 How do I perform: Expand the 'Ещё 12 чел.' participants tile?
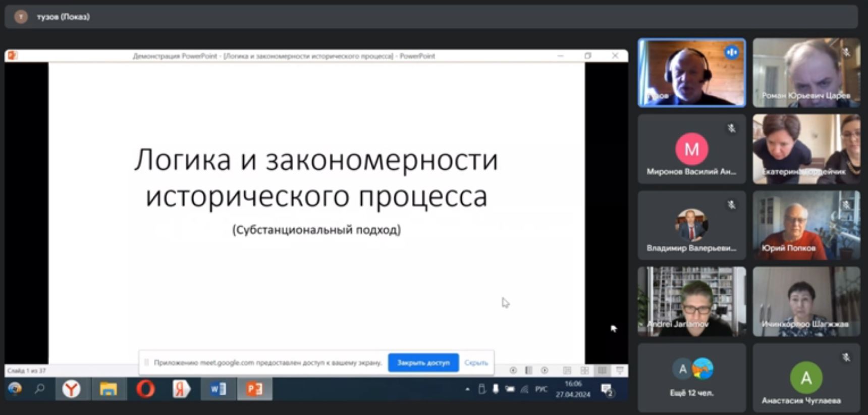[691, 377]
